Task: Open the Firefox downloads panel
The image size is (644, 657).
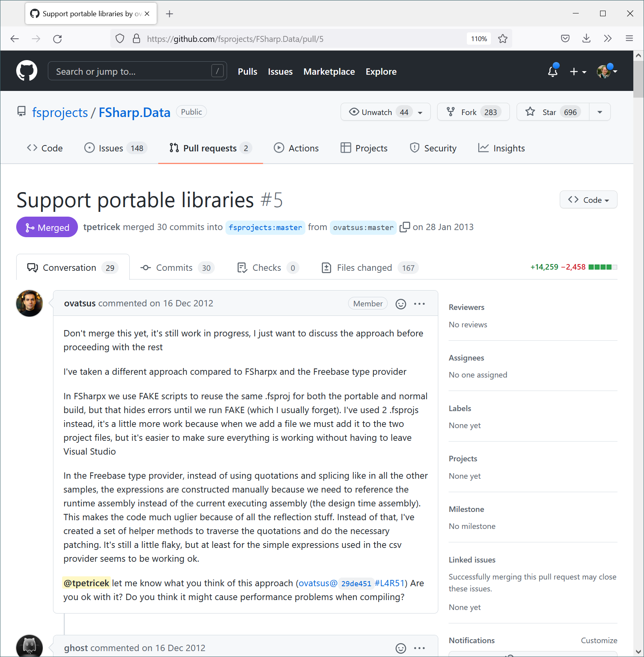Action: coord(587,38)
